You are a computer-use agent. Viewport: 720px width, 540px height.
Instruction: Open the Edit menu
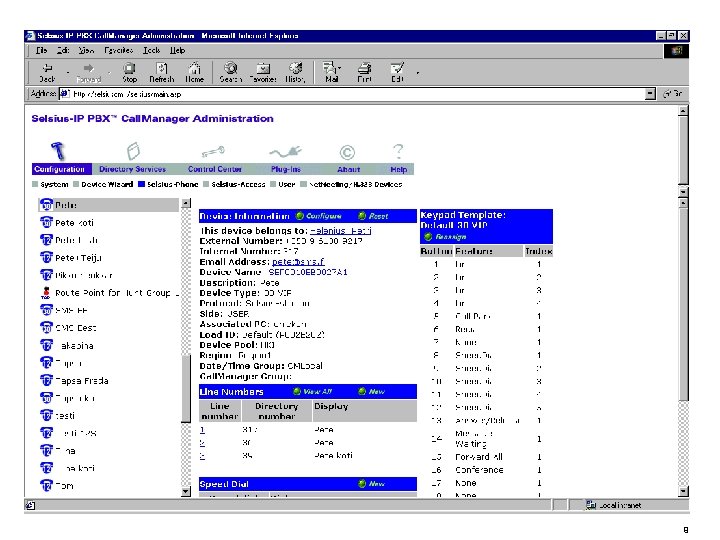click(x=63, y=51)
